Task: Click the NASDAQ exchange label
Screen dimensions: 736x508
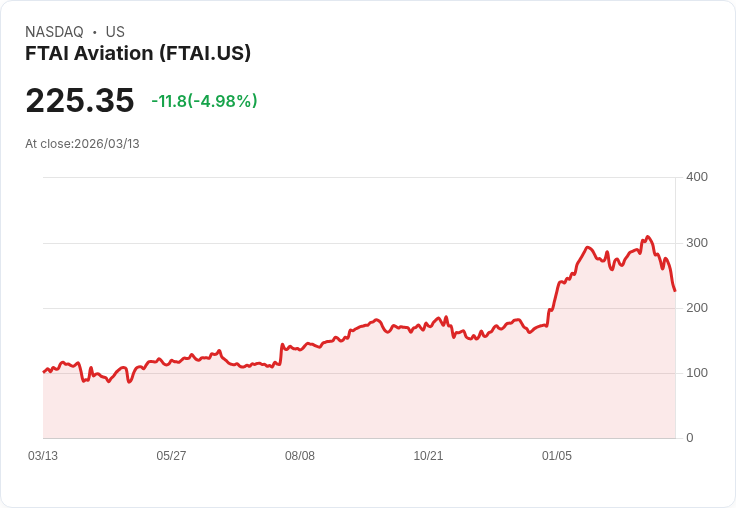Action: point(54,32)
